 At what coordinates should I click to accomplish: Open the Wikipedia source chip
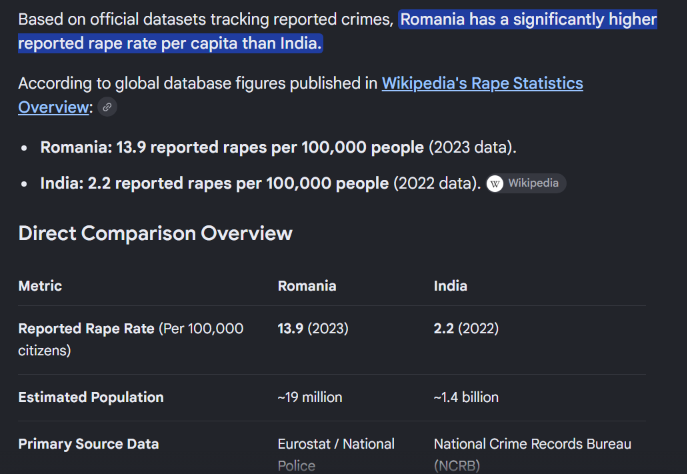(x=526, y=183)
